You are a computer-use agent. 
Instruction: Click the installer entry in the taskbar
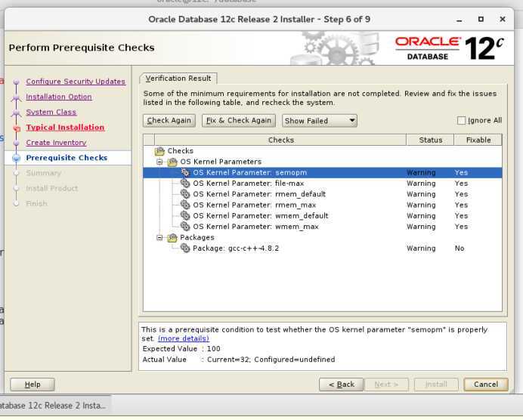54,406
